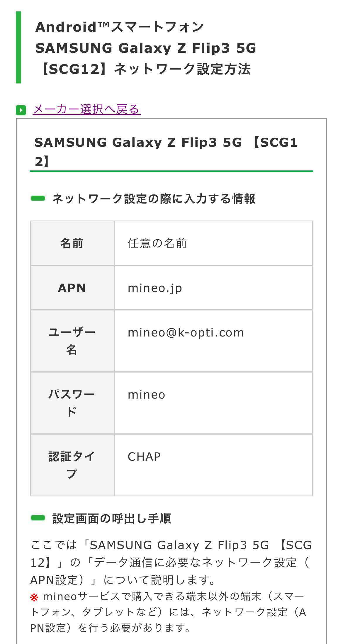Click the 認証タイプ table header cell
The width and height of the screenshot is (343, 644).
(72, 465)
